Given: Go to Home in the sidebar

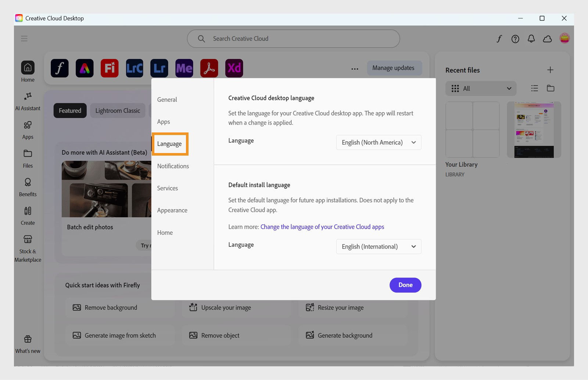Looking at the screenshot, I should 28,72.
